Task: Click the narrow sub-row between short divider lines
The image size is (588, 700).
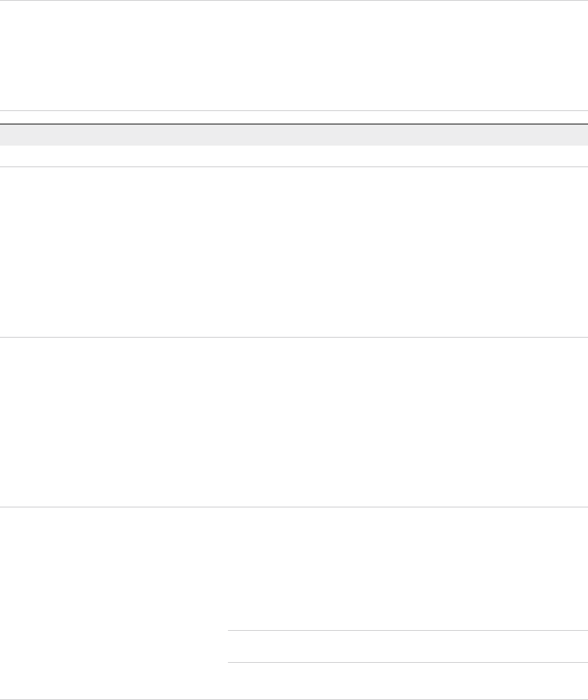Action: 408,646
